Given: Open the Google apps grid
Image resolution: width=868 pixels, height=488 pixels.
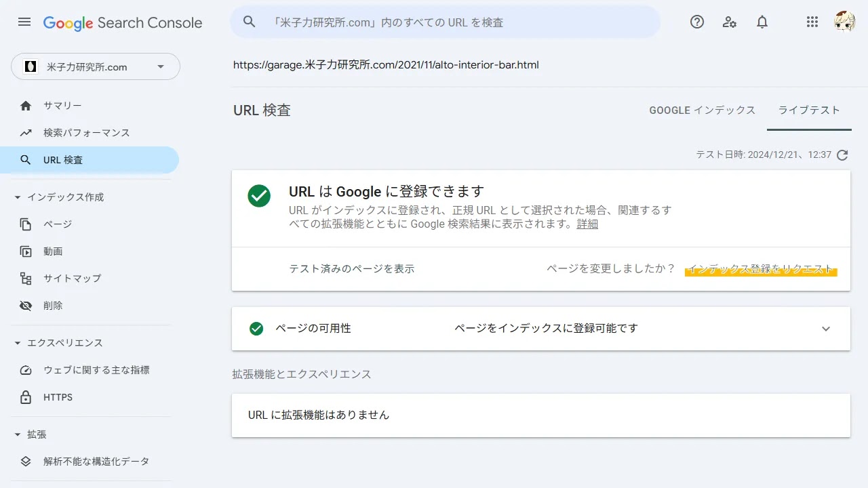Looking at the screenshot, I should tap(812, 22).
